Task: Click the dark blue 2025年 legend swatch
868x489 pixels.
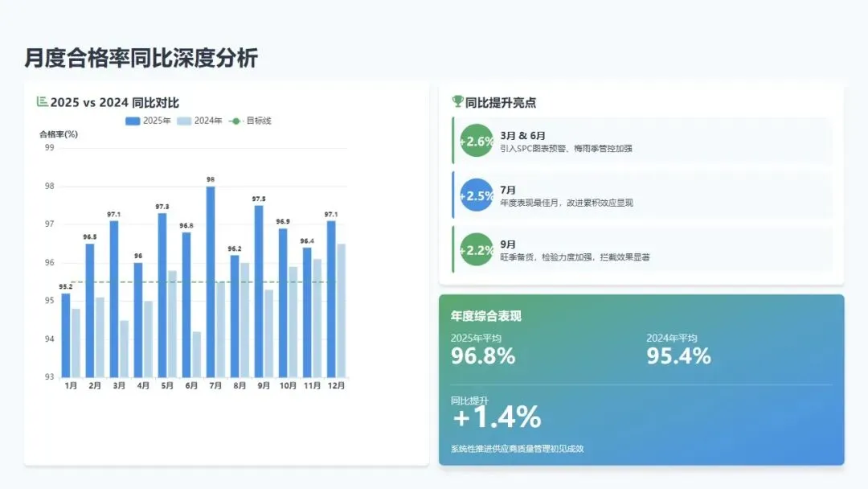Action: (133, 121)
